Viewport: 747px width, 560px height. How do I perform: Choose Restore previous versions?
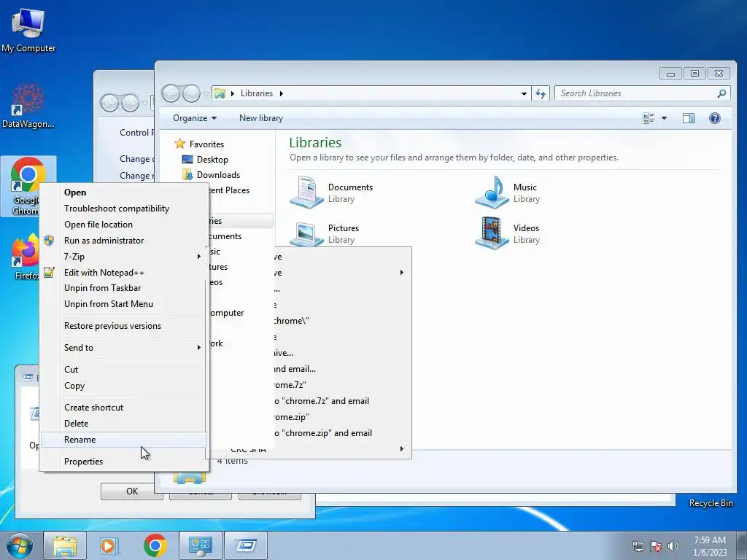[x=124, y=326]
